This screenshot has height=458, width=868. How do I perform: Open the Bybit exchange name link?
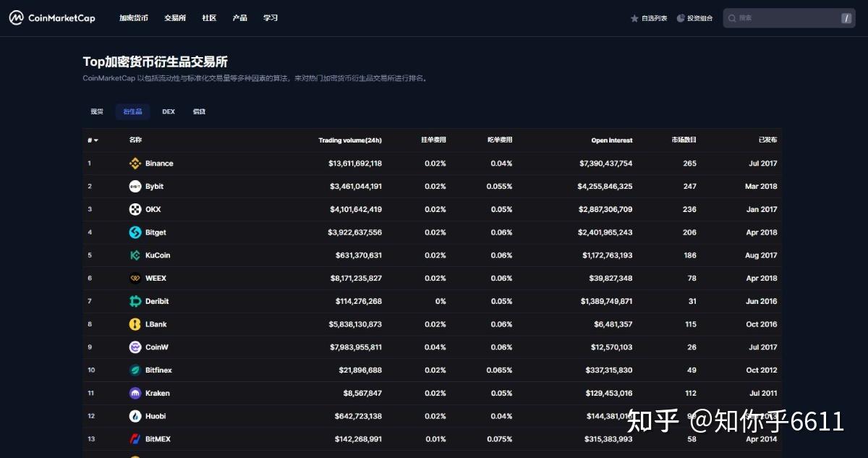click(x=154, y=187)
